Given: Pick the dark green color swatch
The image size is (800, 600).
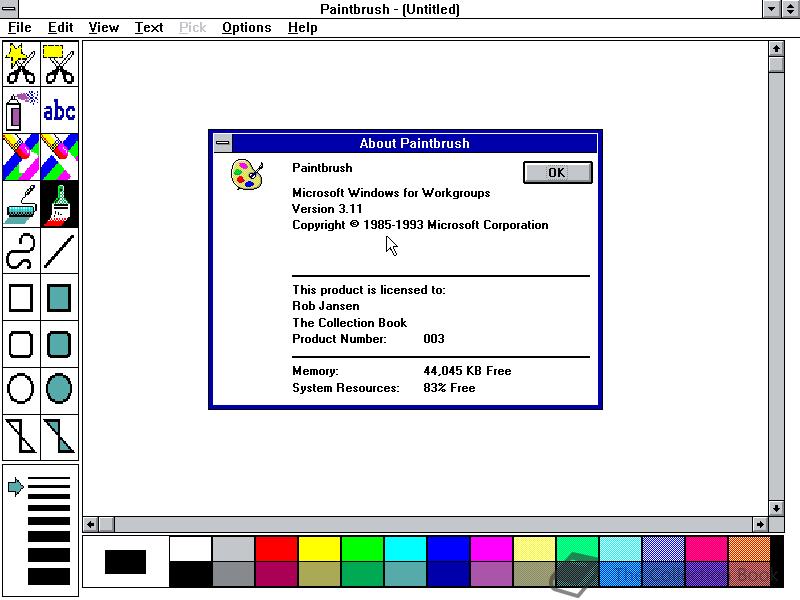Looking at the screenshot, I should pyautogui.click(x=362, y=574).
